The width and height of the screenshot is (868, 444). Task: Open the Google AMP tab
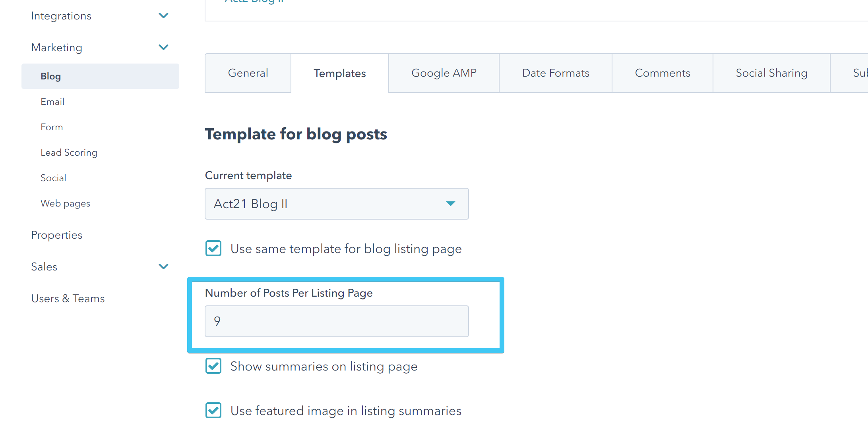pos(444,73)
